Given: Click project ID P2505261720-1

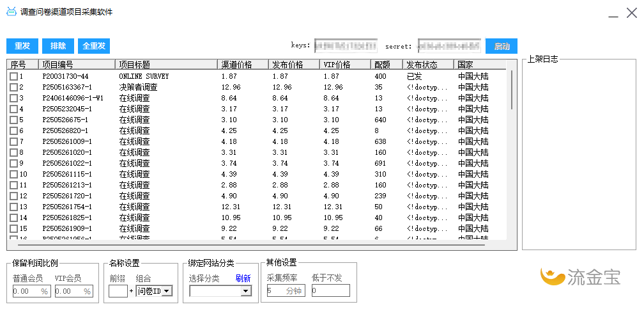Looking at the screenshot, I should click(x=67, y=196).
